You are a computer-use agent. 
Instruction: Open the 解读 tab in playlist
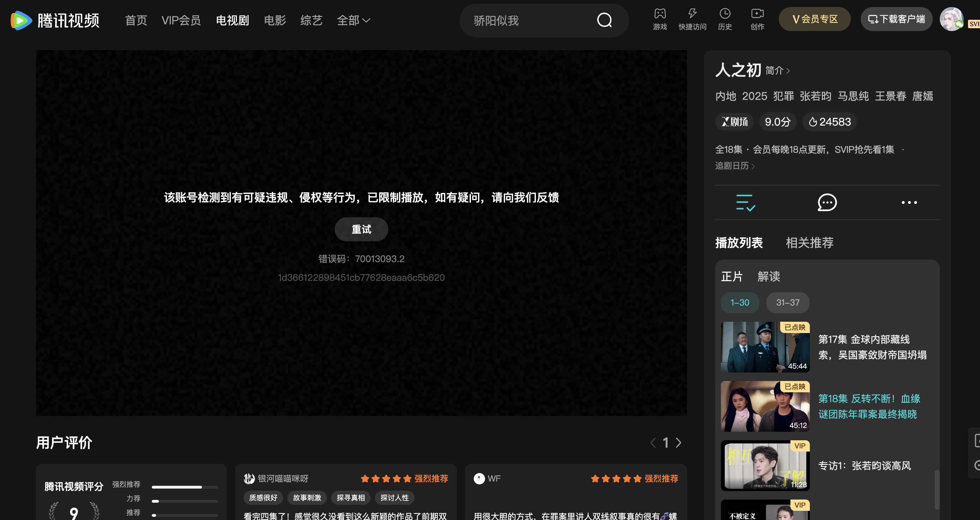[x=769, y=277]
